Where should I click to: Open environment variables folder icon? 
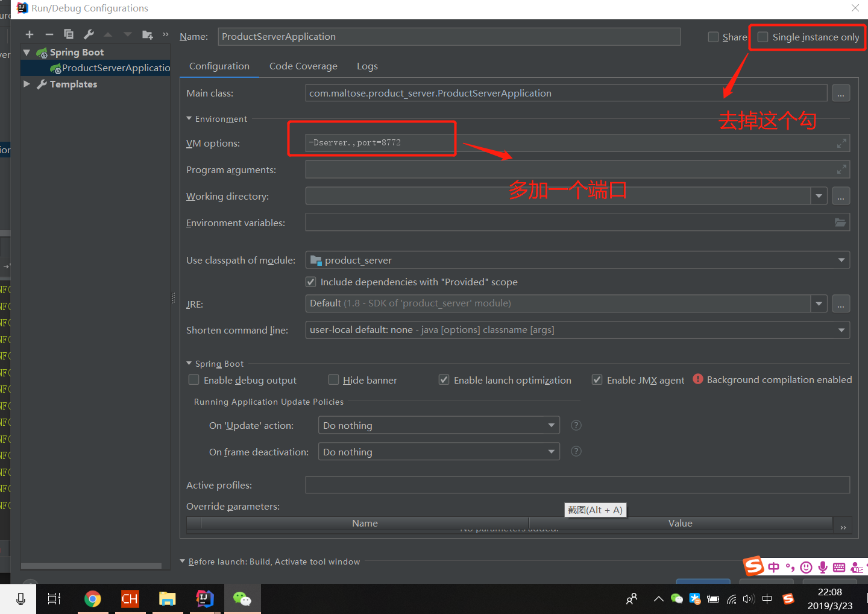pyautogui.click(x=840, y=223)
